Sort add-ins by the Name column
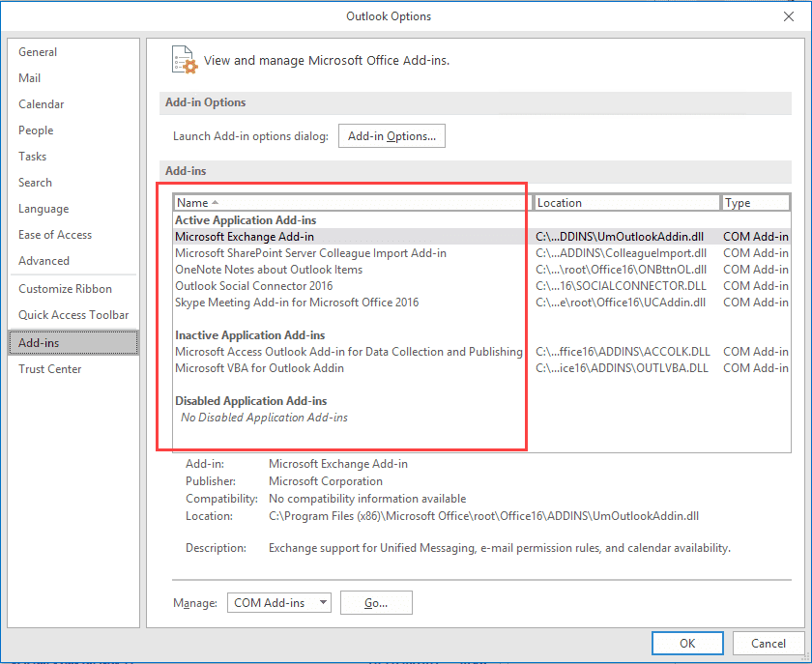 353,203
